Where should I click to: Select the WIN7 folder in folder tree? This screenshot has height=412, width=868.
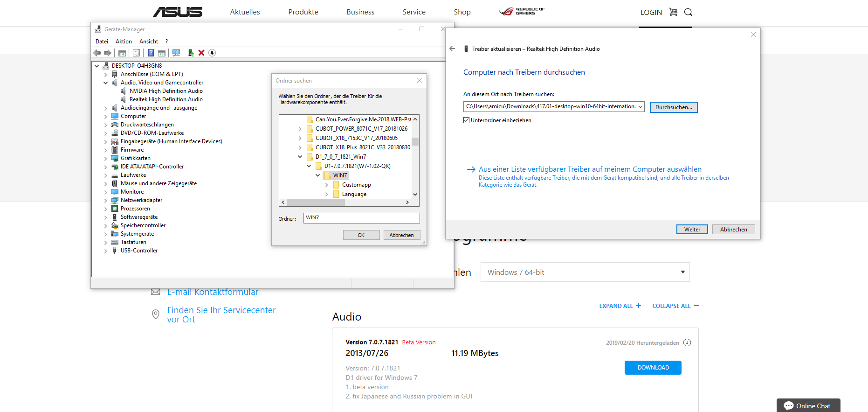[340, 175]
